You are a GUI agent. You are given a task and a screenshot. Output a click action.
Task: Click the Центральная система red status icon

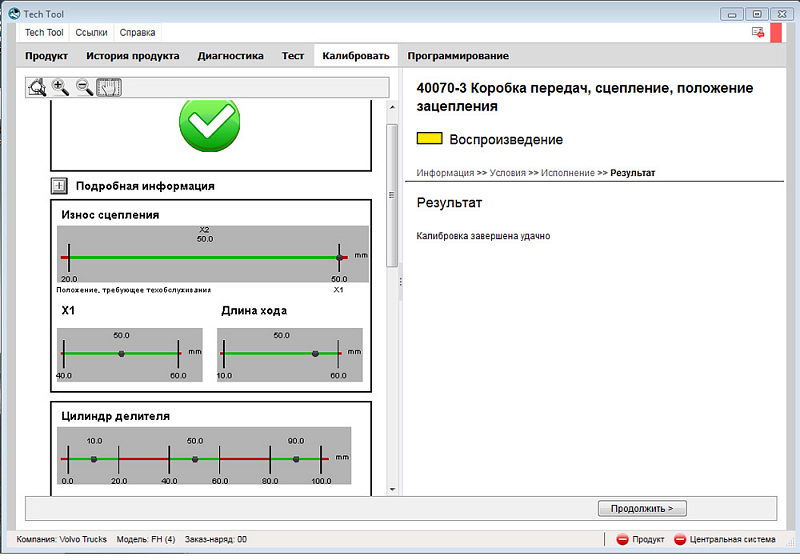click(680, 539)
